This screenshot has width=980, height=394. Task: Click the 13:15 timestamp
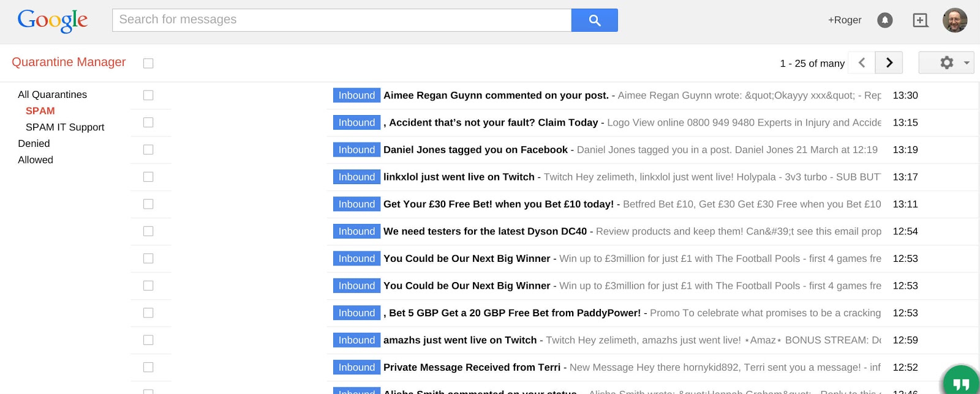click(x=905, y=122)
